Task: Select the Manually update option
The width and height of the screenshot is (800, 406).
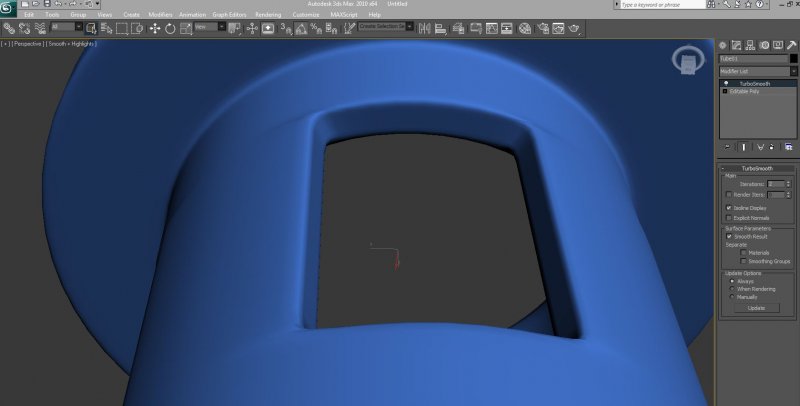Action: tap(732, 296)
